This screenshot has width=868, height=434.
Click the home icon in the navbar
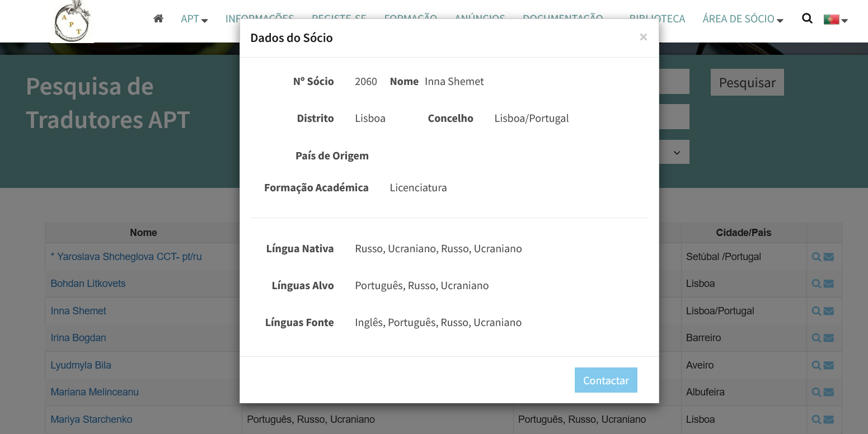point(158,18)
